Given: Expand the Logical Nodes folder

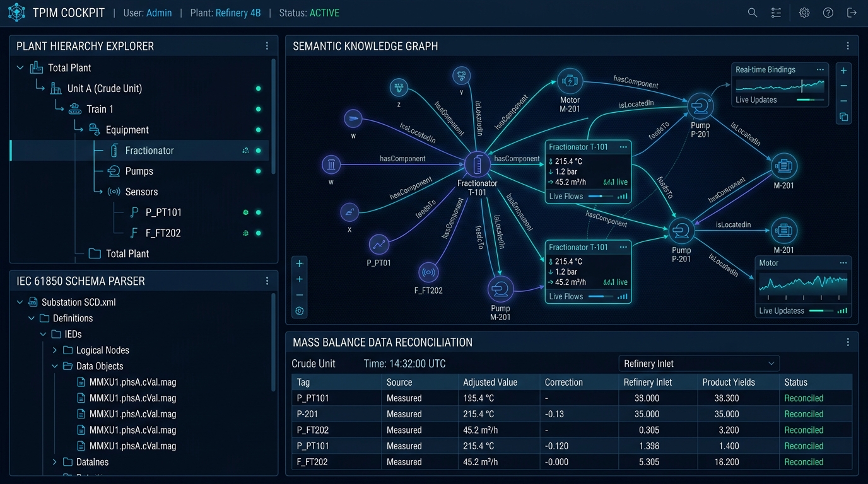Looking at the screenshot, I should [55, 350].
